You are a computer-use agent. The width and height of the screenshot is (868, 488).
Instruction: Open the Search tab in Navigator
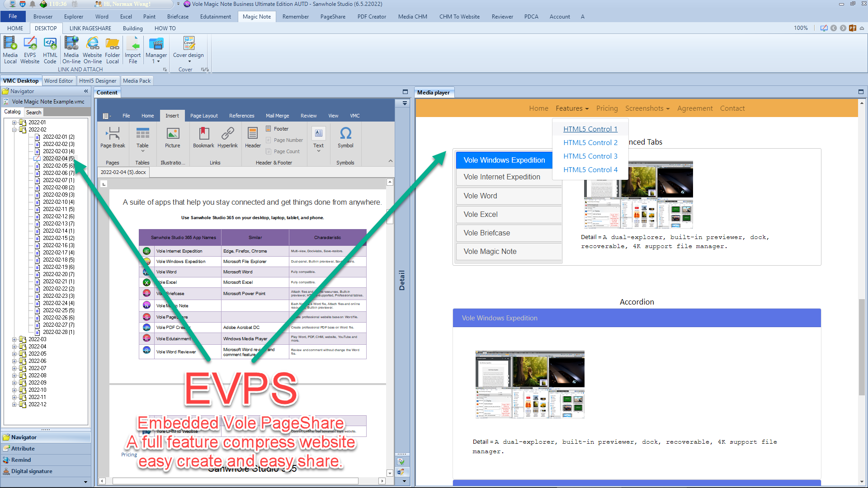[x=33, y=112]
